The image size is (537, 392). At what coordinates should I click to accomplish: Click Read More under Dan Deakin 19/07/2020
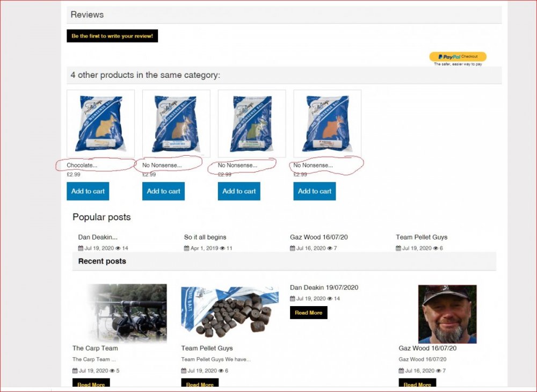pyautogui.click(x=308, y=313)
